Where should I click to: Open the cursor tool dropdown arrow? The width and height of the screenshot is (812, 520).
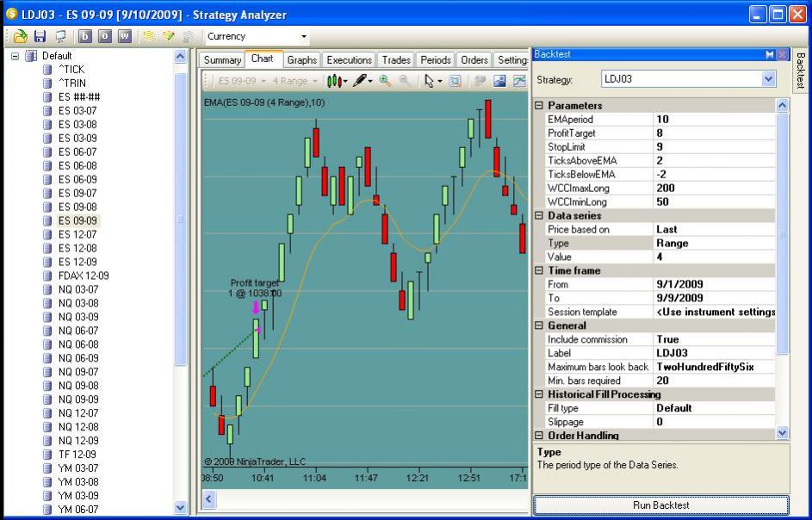[440, 81]
